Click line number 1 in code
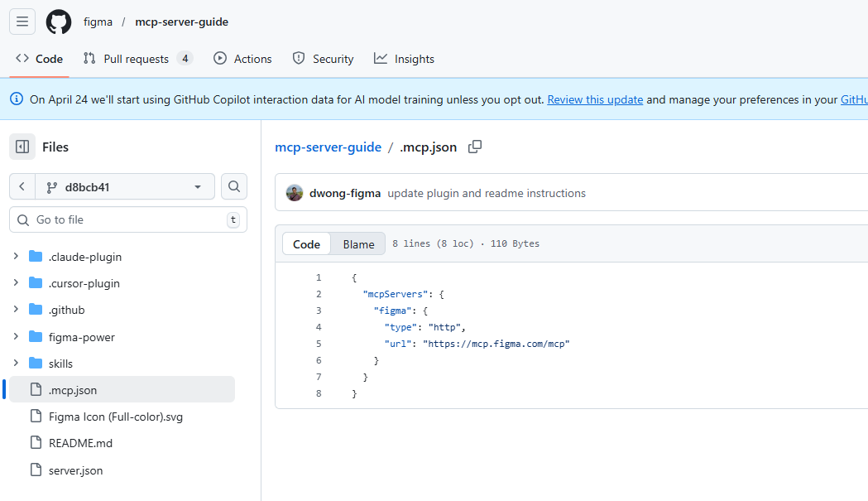Image resolution: width=868 pixels, height=501 pixels. click(319, 277)
